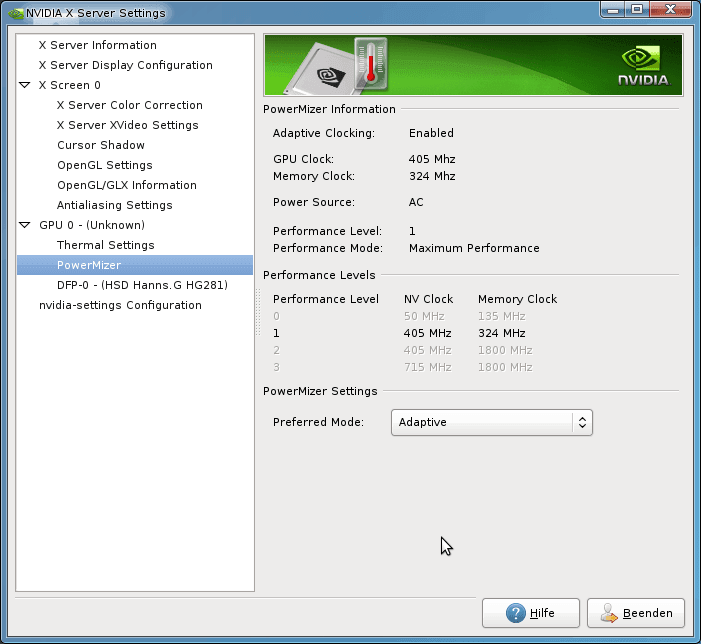Screen dimensions: 701x644
Task: Click the Preferred Mode dropdown arrows
Action: (582, 422)
